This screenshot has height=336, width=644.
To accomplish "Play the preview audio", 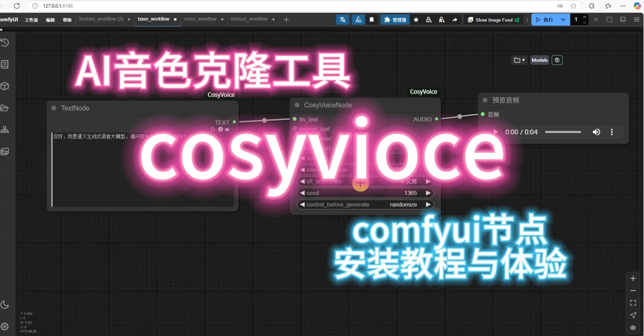I will point(495,132).
